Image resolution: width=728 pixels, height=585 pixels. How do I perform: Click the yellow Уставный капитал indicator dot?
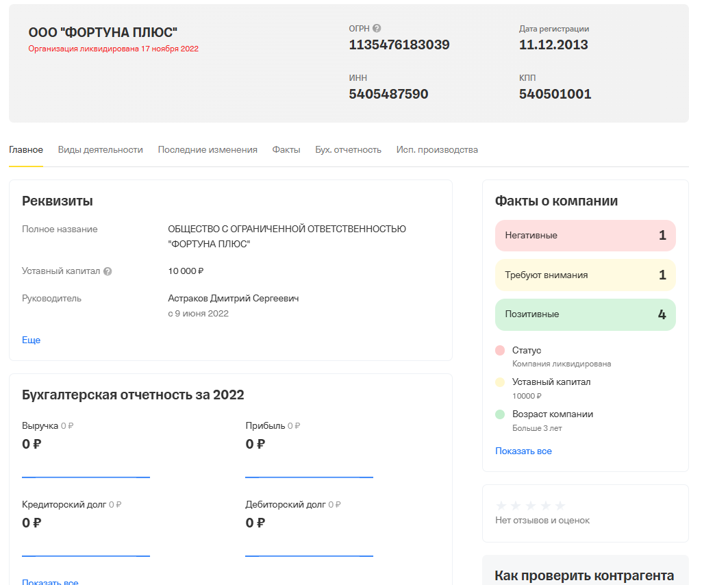click(501, 382)
